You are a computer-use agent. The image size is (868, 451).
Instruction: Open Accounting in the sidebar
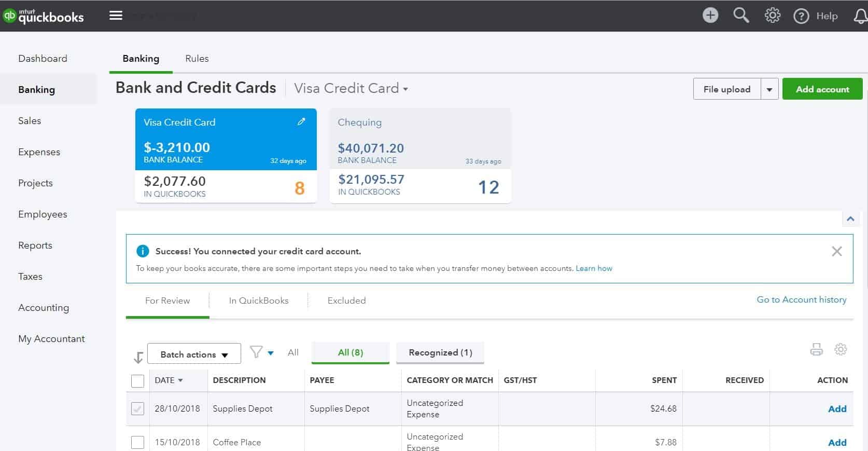44,308
